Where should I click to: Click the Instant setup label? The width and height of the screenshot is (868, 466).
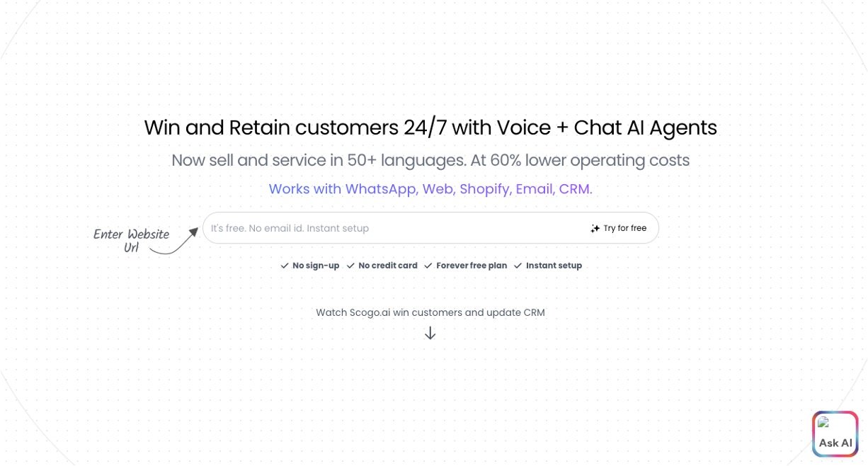[x=554, y=266]
